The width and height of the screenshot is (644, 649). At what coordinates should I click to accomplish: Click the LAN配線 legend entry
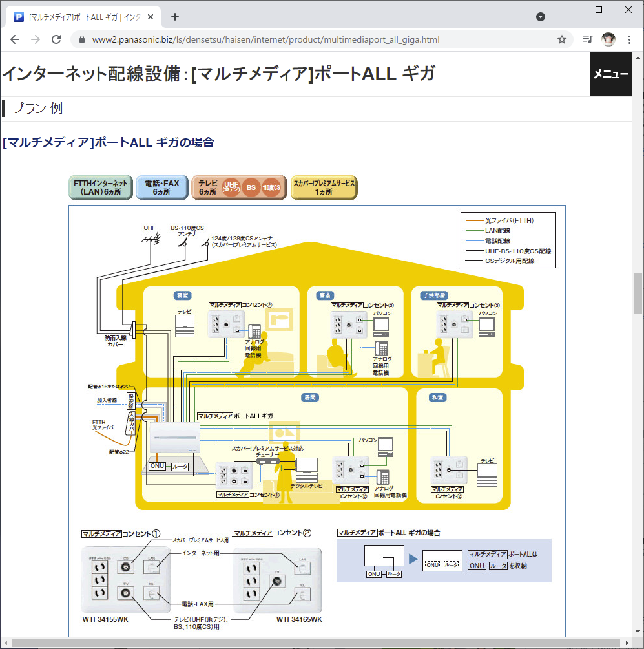(x=488, y=231)
